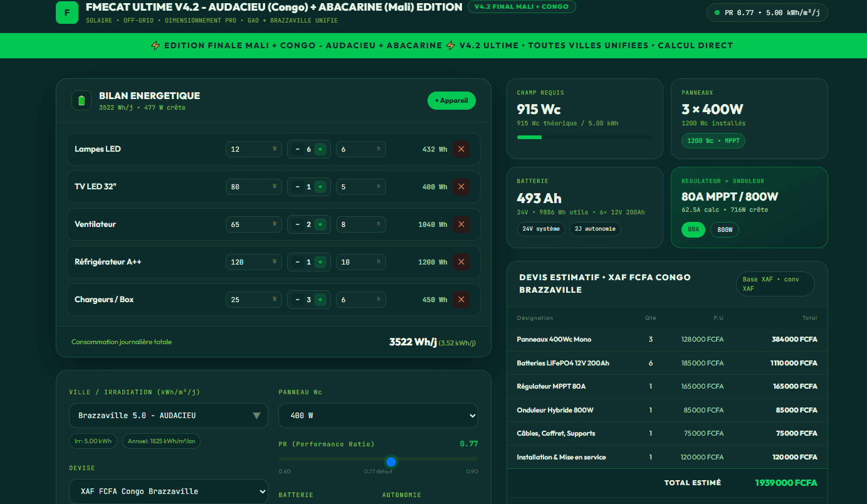Click the battery icon beside Bilan Energetique
The image size is (867, 504).
click(81, 100)
